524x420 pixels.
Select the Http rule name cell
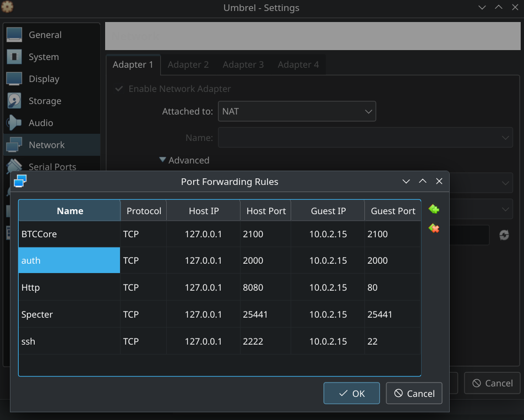[x=69, y=287]
